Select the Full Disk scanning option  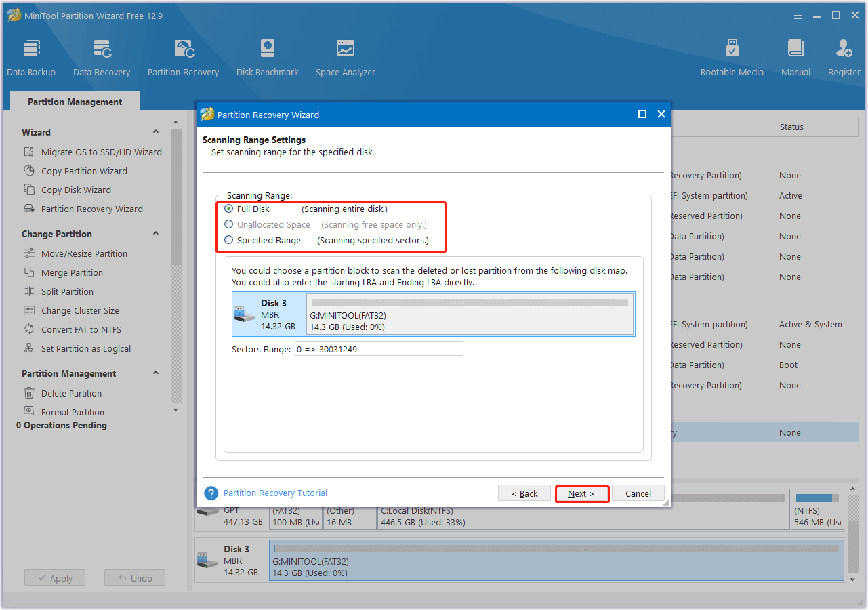pyautogui.click(x=228, y=209)
